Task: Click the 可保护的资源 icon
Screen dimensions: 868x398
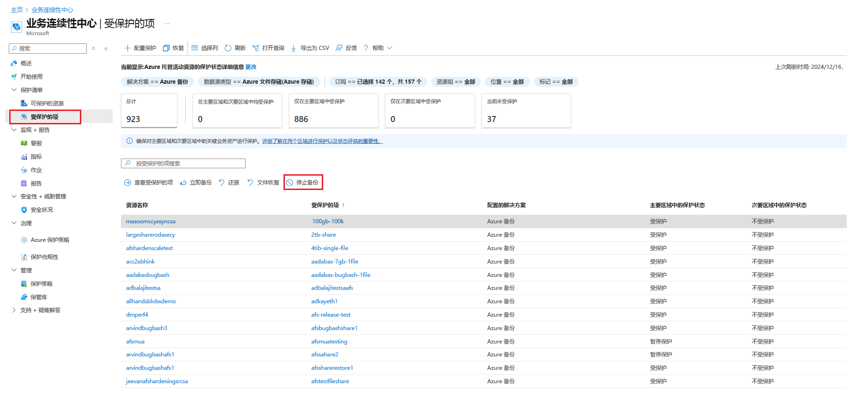Action: (24, 104)
